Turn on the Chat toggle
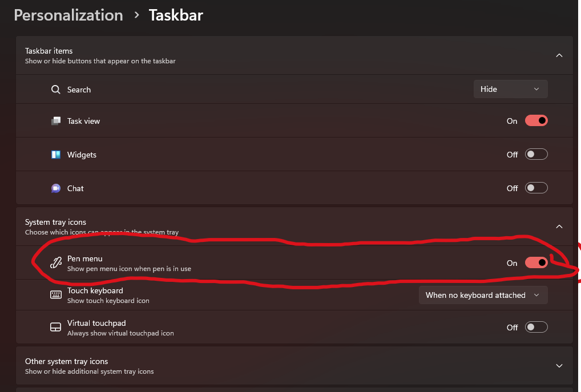581x392 pixels. pyautogui.click(x=535, y=188)
